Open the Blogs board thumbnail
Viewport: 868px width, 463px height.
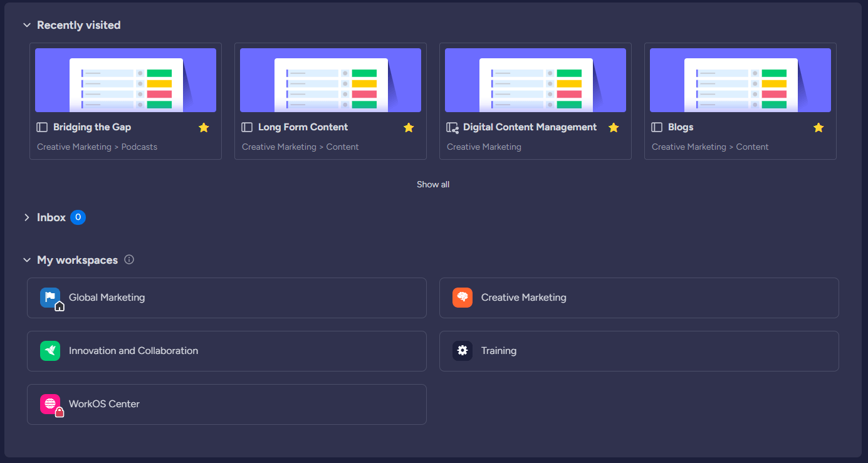tap(740, 80)
